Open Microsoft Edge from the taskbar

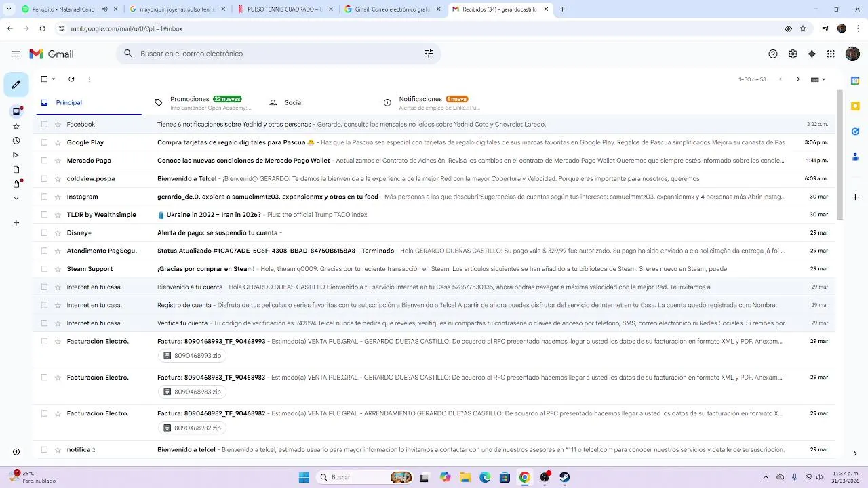(485, 477)
